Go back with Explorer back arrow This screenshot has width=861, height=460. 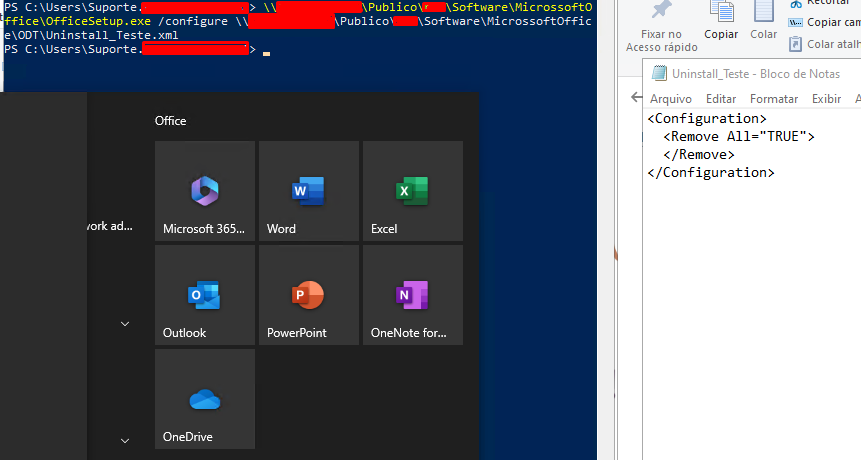[x=636, y=98]
